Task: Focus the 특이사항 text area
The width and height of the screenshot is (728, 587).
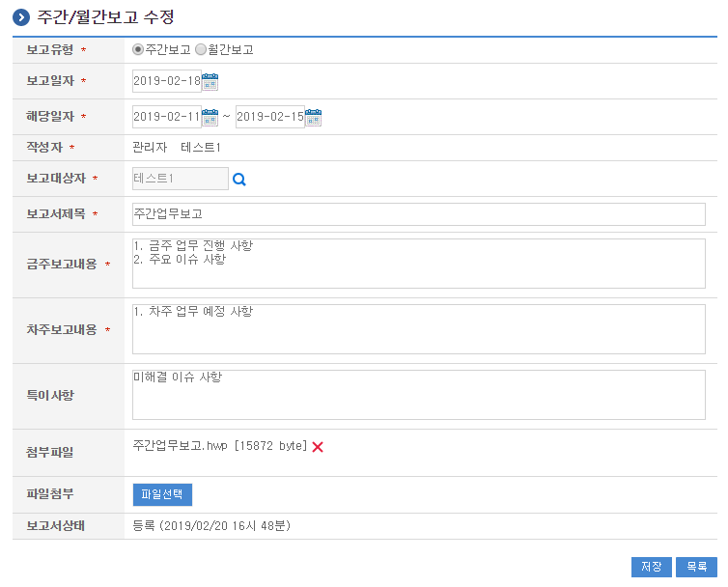Action: coord(418,394)
